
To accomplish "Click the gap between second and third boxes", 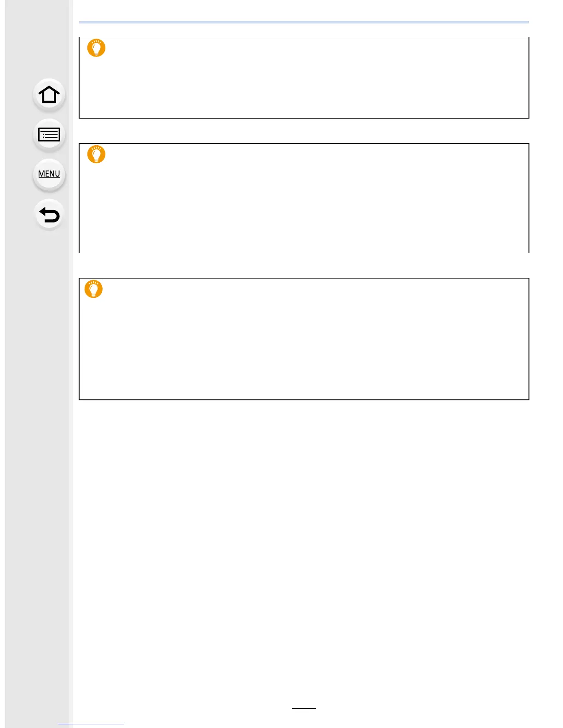I will 304,266.
